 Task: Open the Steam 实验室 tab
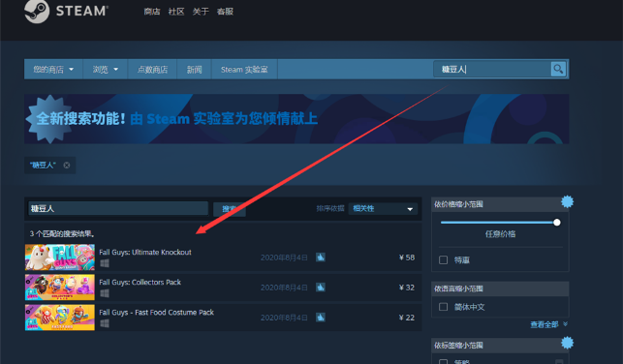pyautogui.click(x=244, y=70)
